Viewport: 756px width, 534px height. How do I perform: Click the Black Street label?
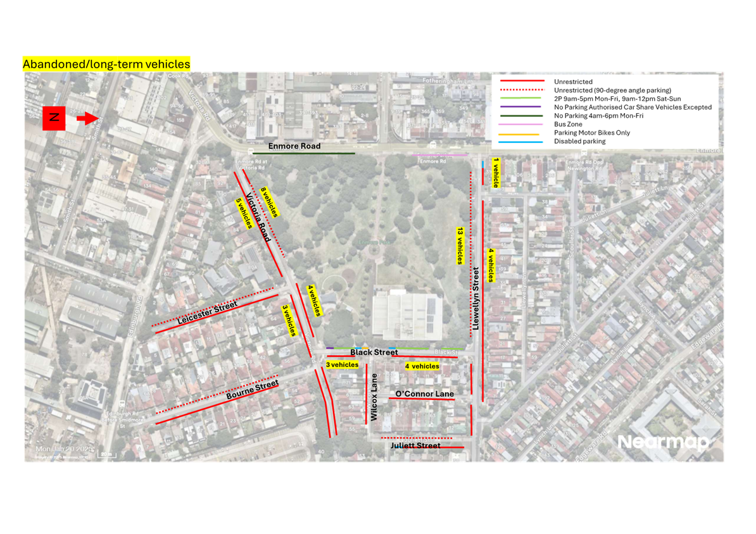coord(375,352)
